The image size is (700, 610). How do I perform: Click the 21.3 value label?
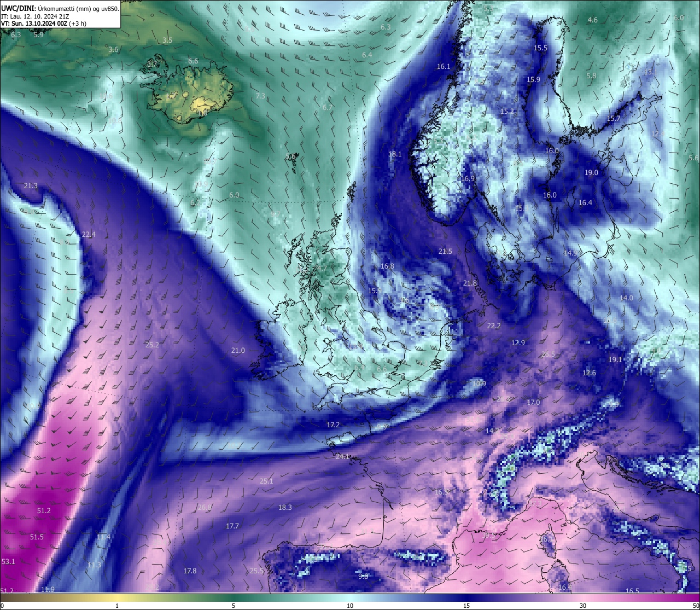click(x=31, y=186)
